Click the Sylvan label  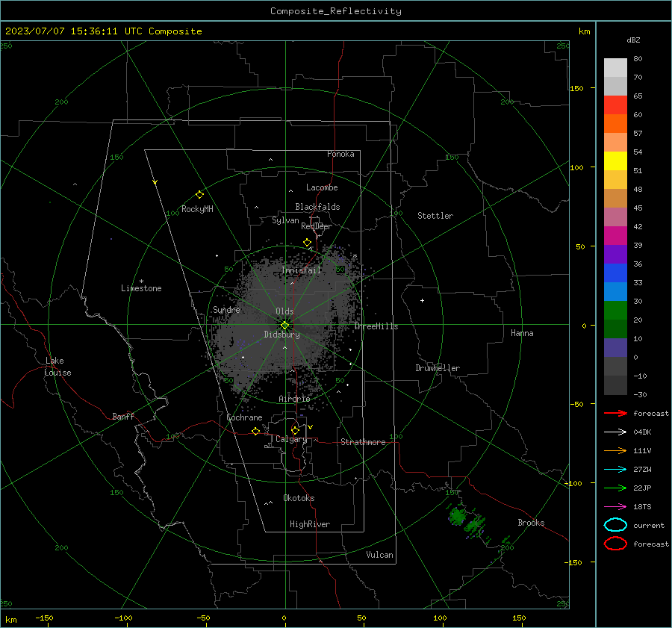pos(285,220)
